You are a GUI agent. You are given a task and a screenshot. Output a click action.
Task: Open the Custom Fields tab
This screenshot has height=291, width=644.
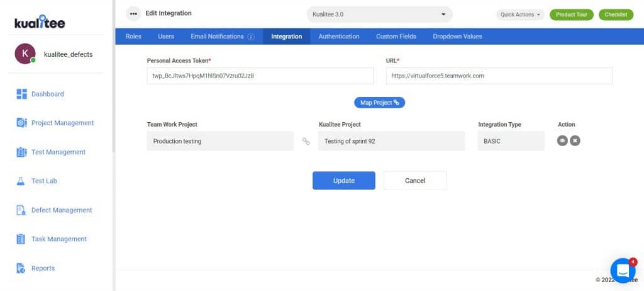coord(396,37)
